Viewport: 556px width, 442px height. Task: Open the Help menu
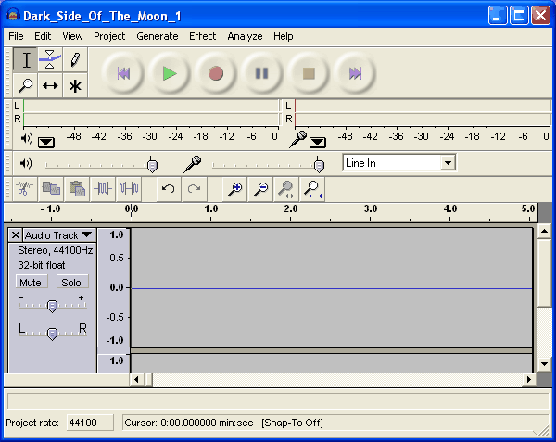283,36
